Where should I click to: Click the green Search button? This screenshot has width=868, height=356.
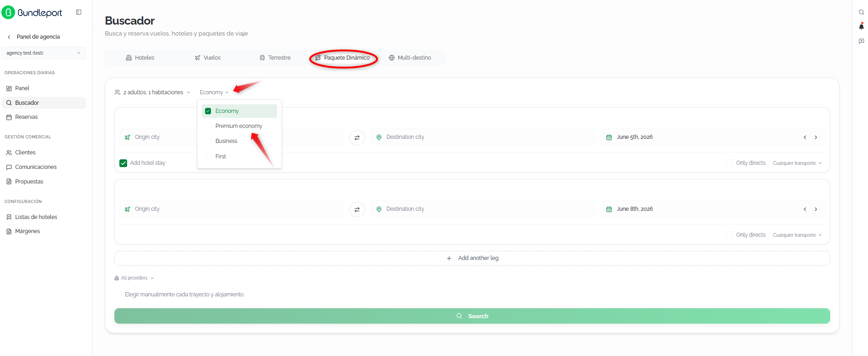point(472,316)
